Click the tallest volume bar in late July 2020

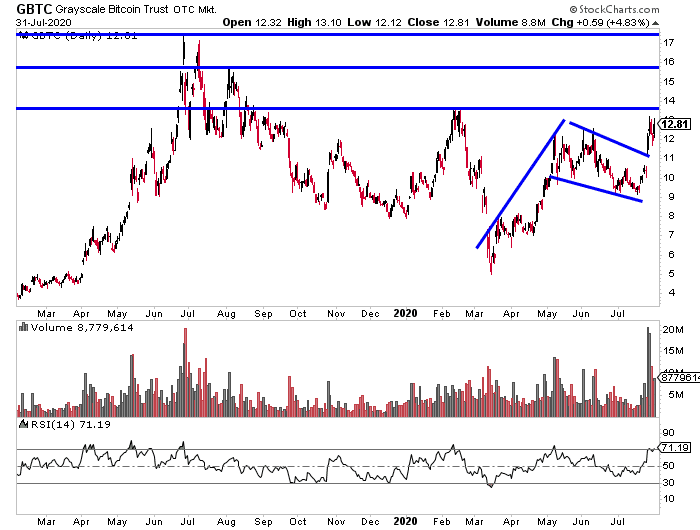[648, 372]
